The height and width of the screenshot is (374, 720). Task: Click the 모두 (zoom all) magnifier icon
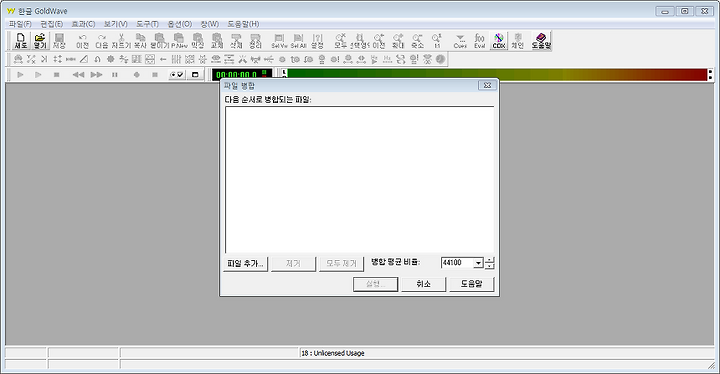tap(340, 40)
